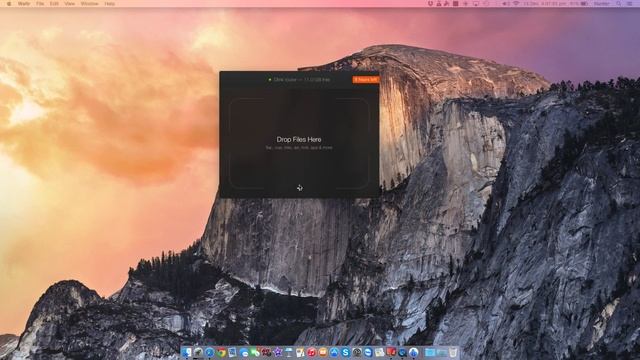Open Spotlight search in the menu bar
This screenshot has width=640, height=360.
click(619, 3)
